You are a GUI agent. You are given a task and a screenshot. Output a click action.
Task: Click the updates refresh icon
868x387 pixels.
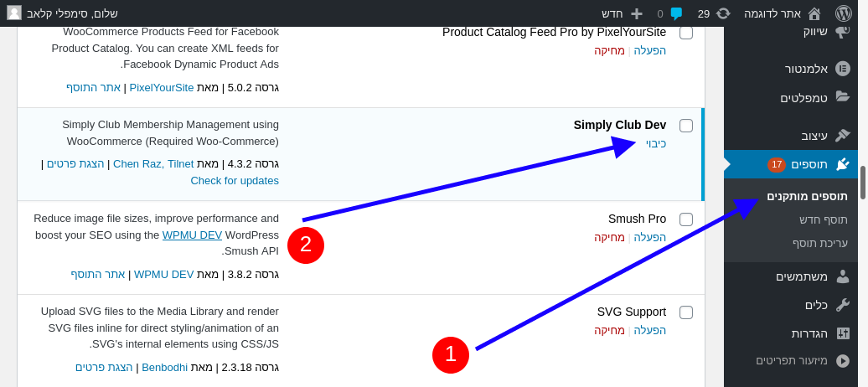click(723, 13)
